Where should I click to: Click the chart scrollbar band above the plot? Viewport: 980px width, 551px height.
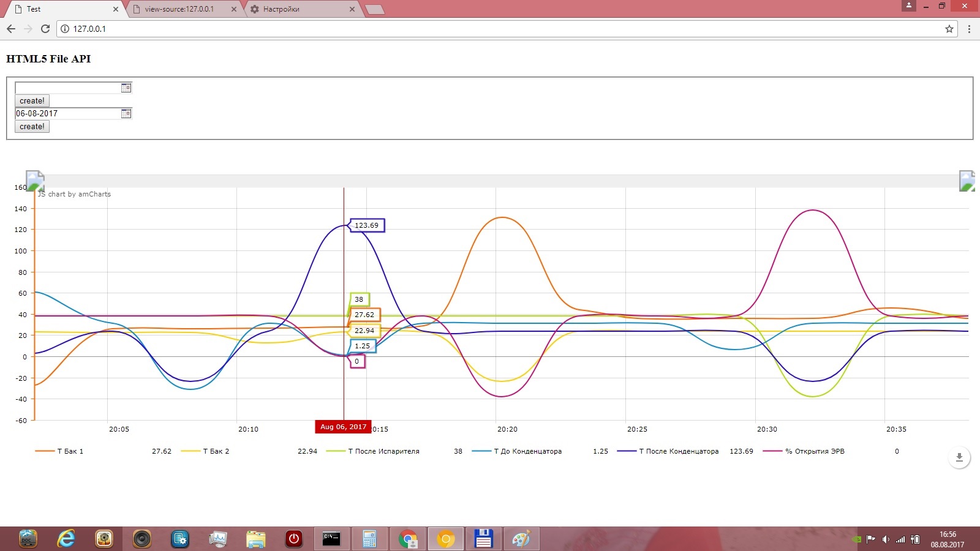[x=502, y=181]
